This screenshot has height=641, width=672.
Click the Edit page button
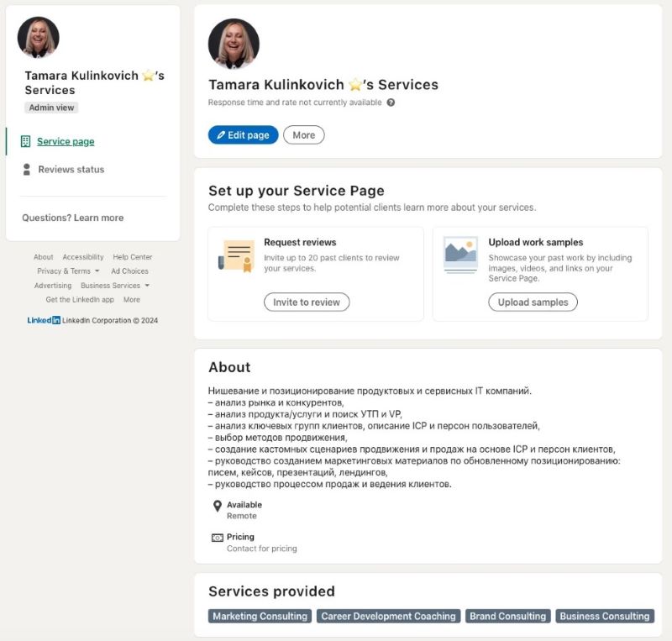243,135
